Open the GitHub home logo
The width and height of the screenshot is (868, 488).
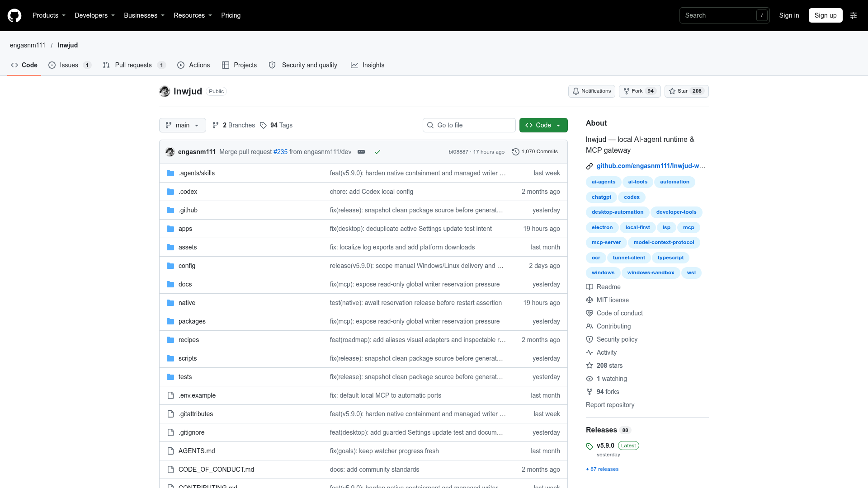click(x=14, y=15)
